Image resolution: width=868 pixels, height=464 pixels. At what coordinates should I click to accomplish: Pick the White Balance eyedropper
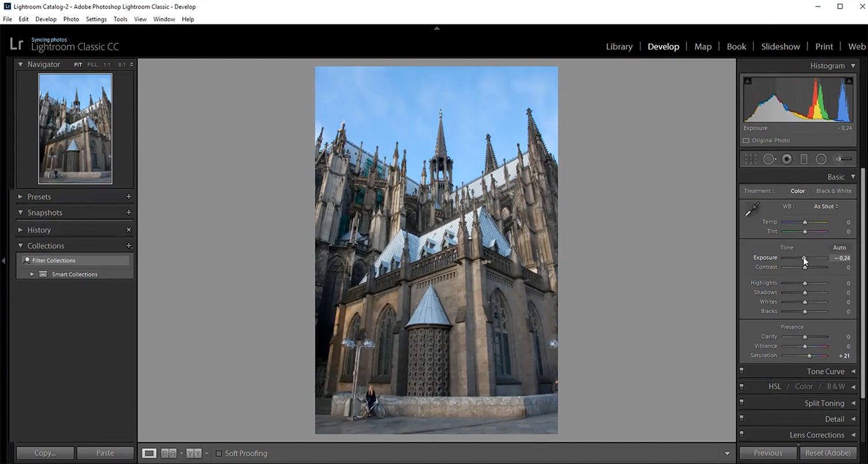[x=752, y=211]
